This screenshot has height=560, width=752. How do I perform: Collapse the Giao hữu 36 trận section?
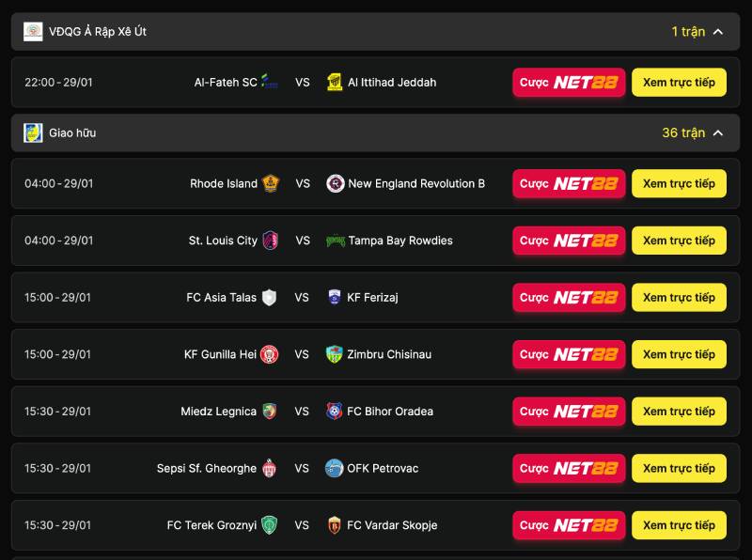(x=718, y=132)
